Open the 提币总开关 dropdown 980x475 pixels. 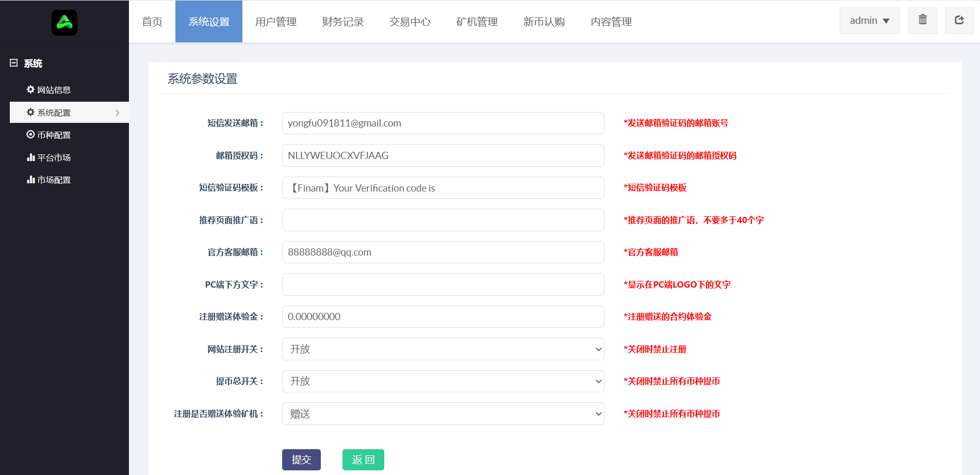click(443, 381)
